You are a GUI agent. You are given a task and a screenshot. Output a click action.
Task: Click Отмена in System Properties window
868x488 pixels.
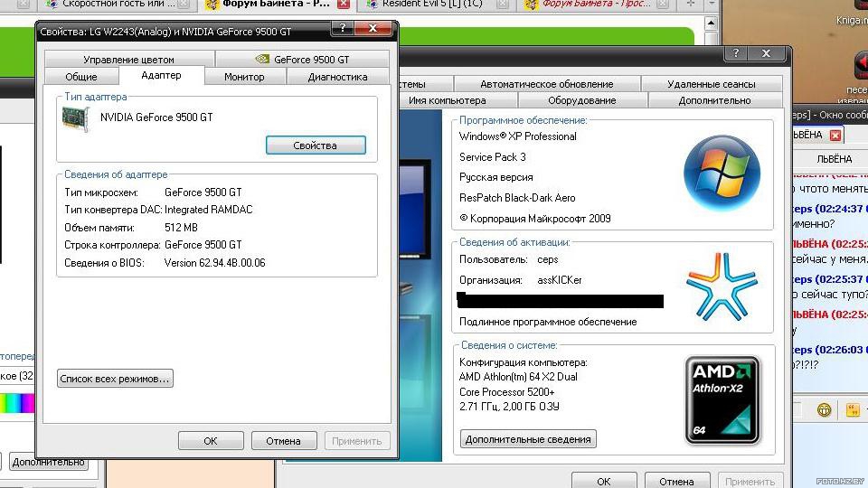click(x=677, y=481)
